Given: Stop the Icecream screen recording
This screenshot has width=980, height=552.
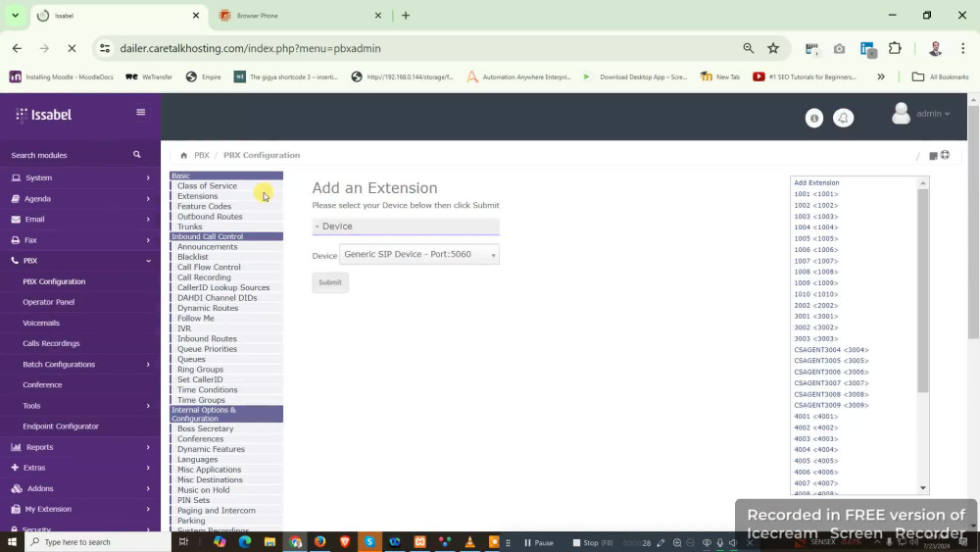Looking at the screenshot, I should tap(593, 542).
